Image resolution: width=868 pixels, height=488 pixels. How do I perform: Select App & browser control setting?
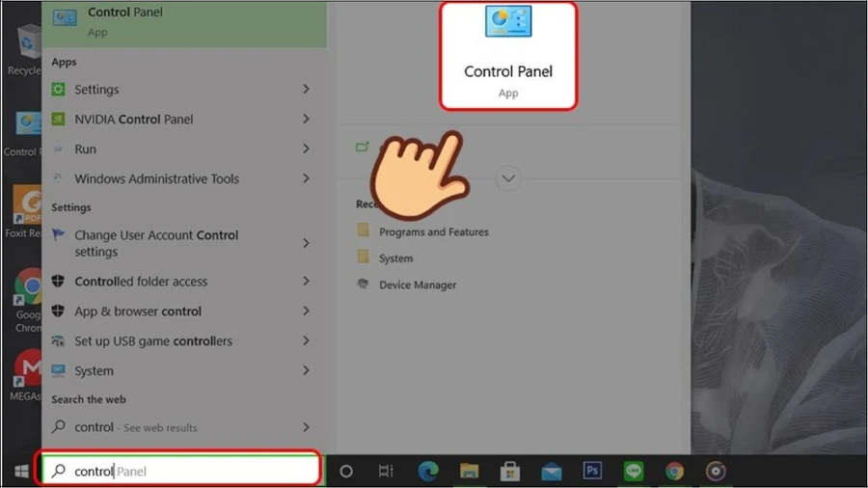click(x=184, y=311)
